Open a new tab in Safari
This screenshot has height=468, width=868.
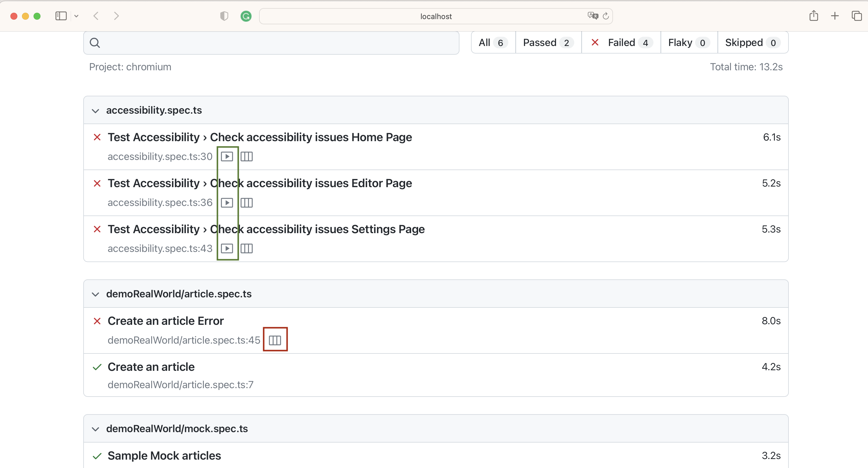[835, 16]
